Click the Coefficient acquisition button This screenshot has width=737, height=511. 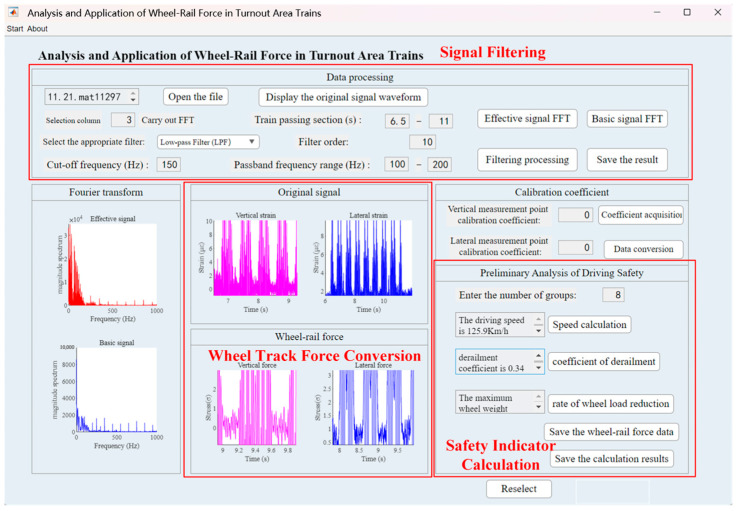(641, 215)
